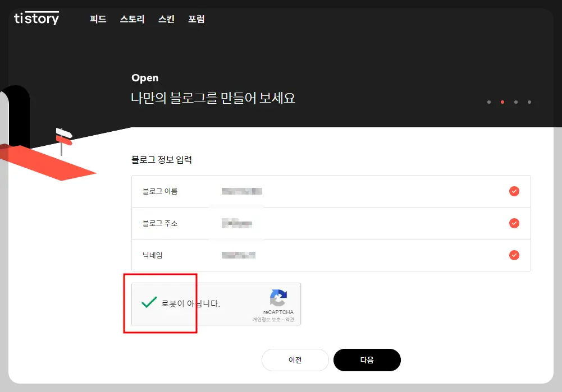Select the last carousel dot
The width and height of the screenshot is (562, 392).
(x=529, y=102)
